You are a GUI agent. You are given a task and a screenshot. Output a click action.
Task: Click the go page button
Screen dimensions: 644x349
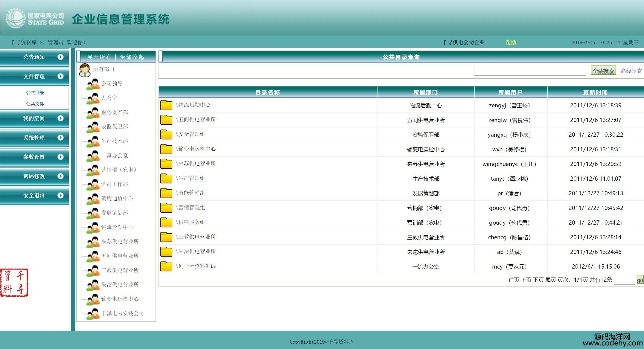tap(640, 280)
